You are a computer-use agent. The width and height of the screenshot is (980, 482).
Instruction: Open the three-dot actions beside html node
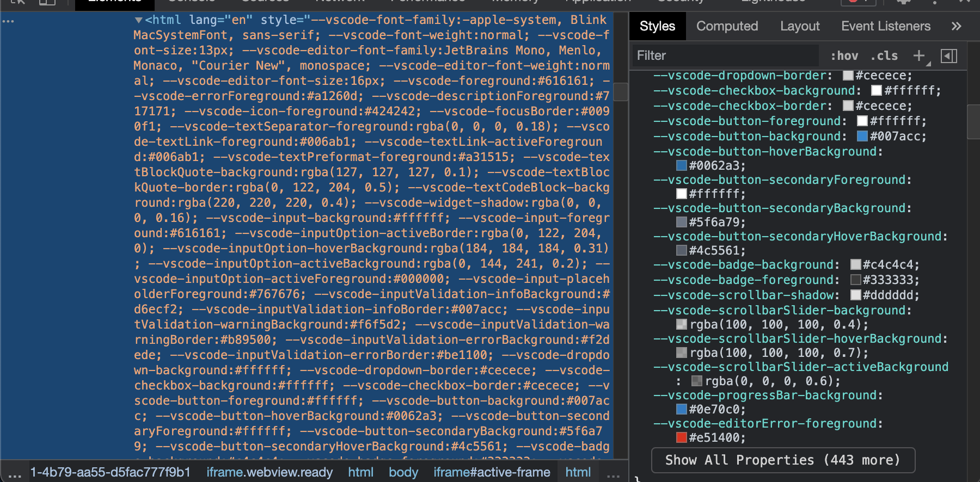coord(8,21)
